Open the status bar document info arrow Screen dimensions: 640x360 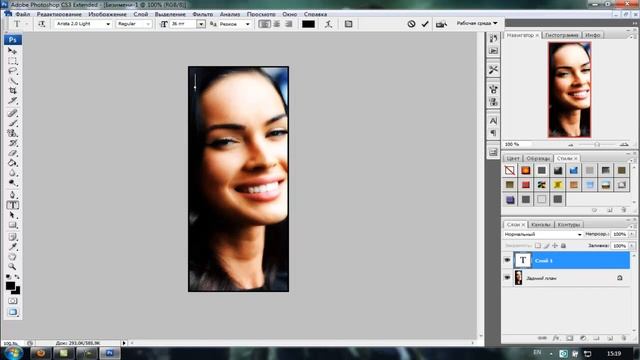click(124, 343)
